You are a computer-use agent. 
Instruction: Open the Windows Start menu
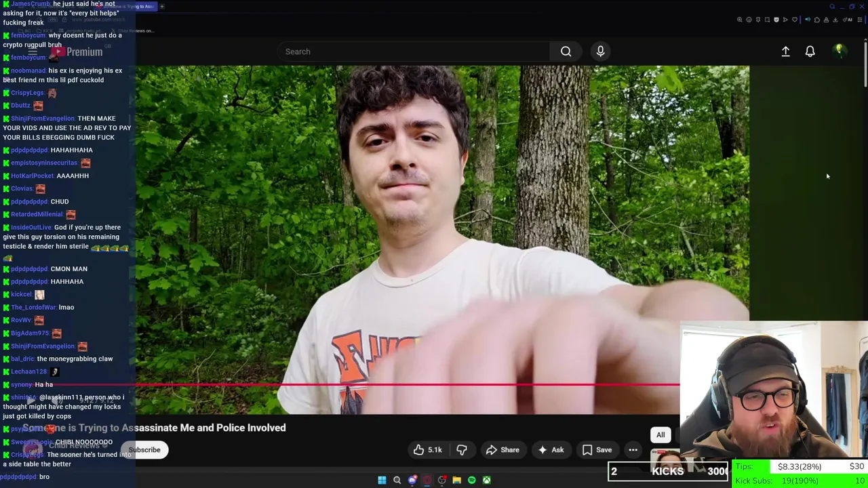click(x=382, y=481)
